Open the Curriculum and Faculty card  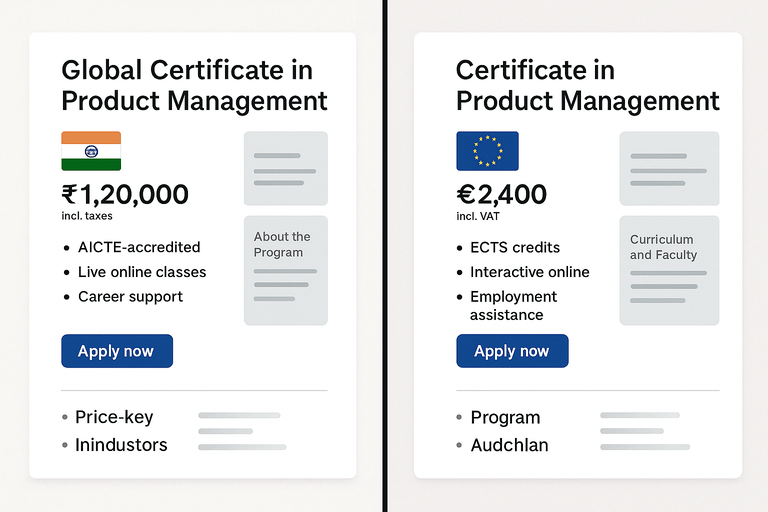670,270
